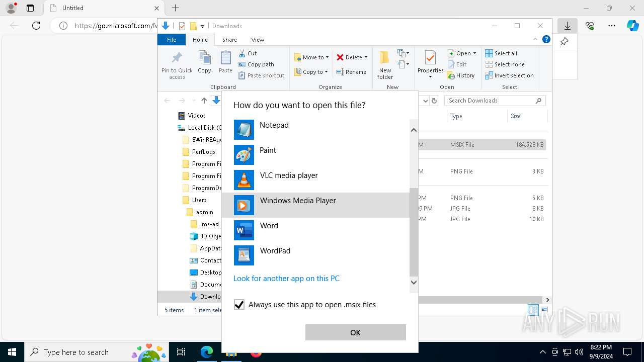The width and height of the screenshot is (644, 362).
Task: Click Edit in the Open group
Action: [x=457, y=64]
